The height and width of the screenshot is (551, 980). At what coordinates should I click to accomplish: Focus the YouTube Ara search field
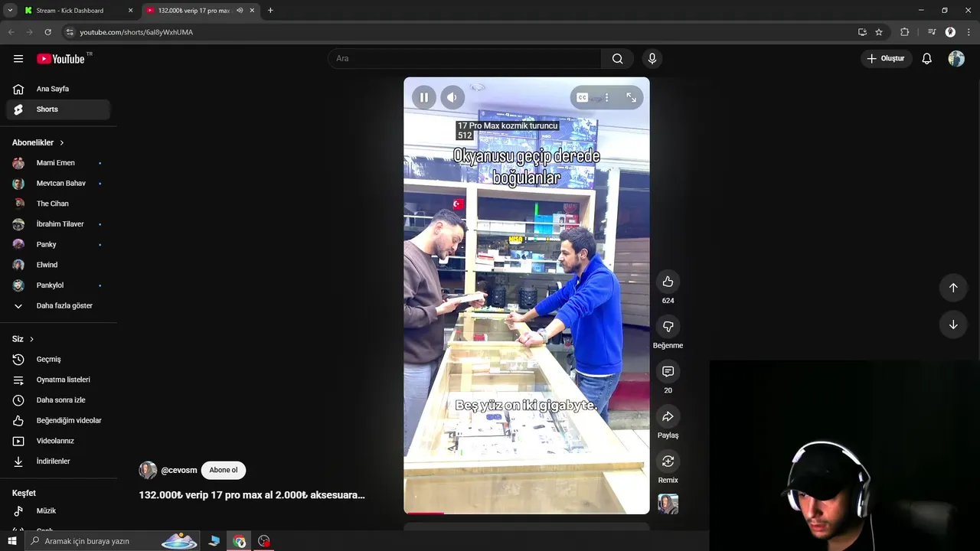(465, 59)
